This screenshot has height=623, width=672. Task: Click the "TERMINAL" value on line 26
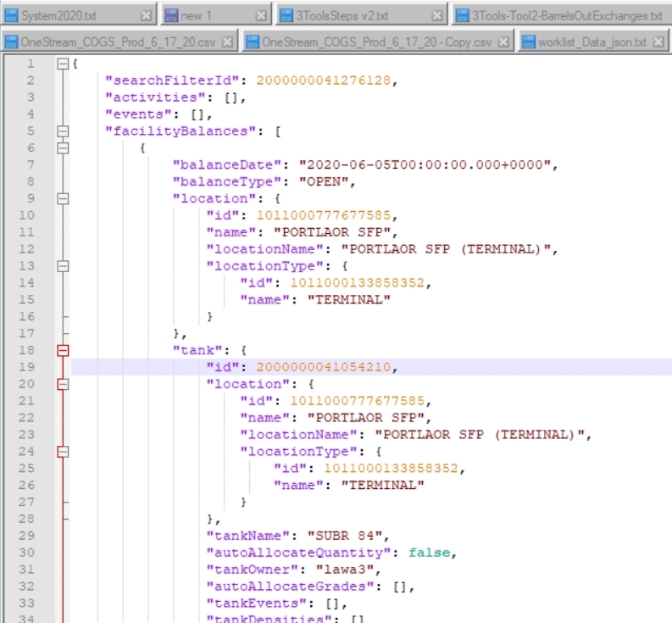point(383,486)
